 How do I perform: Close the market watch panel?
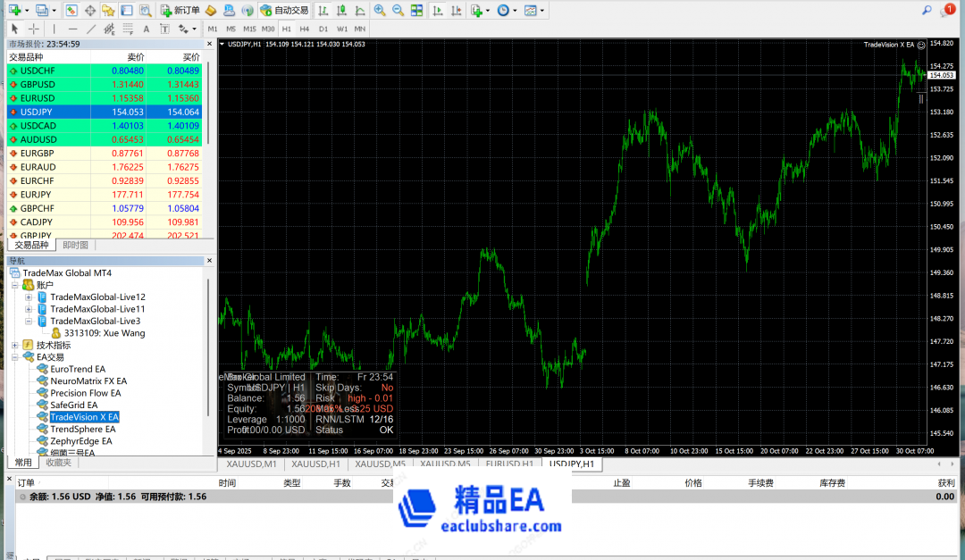click(x=209, y=44)
